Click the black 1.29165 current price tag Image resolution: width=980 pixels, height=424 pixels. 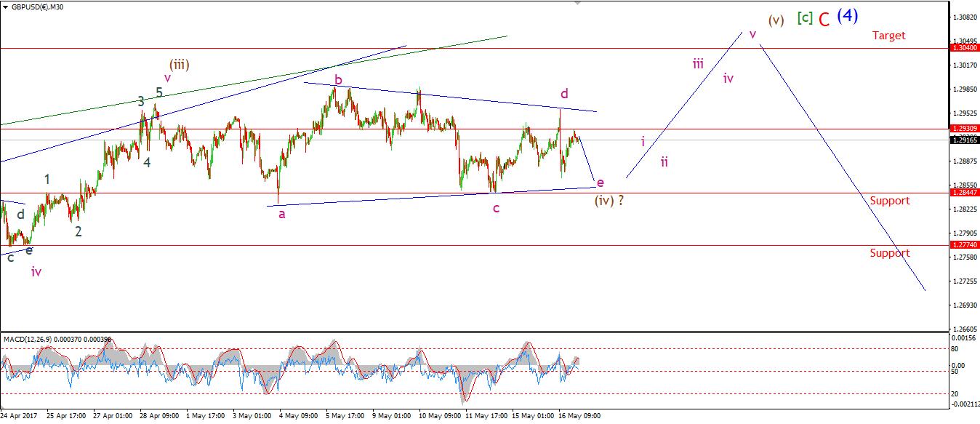coord(964,139)
